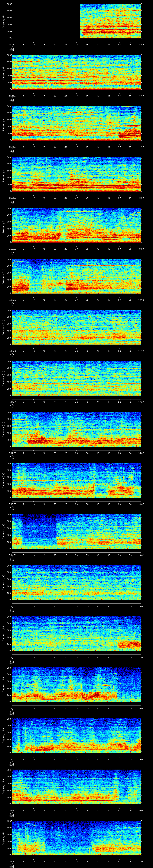The image size is (153, 868).
Task: Open the spectrogram panel starting at 15:09:00
Action: (77, 276)
